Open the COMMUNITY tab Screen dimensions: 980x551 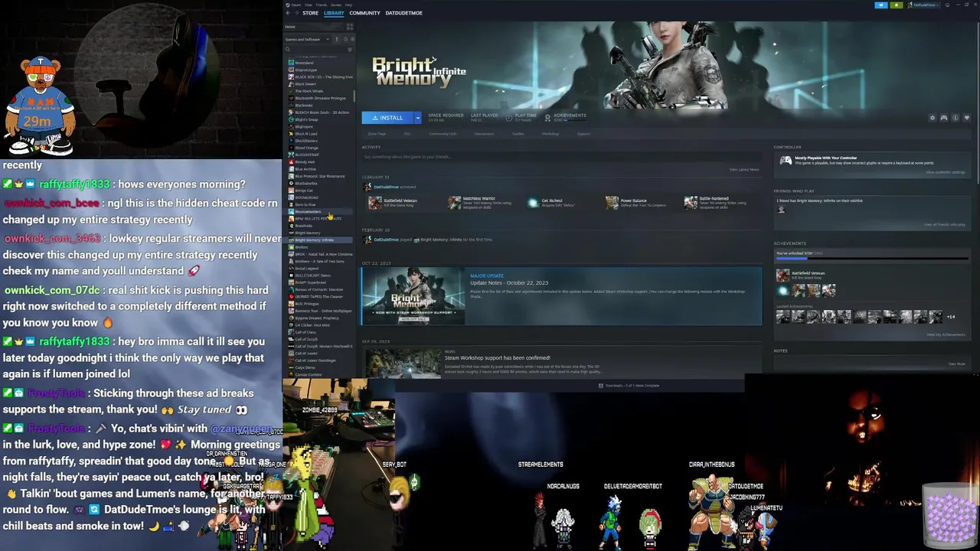click(364, 13)
